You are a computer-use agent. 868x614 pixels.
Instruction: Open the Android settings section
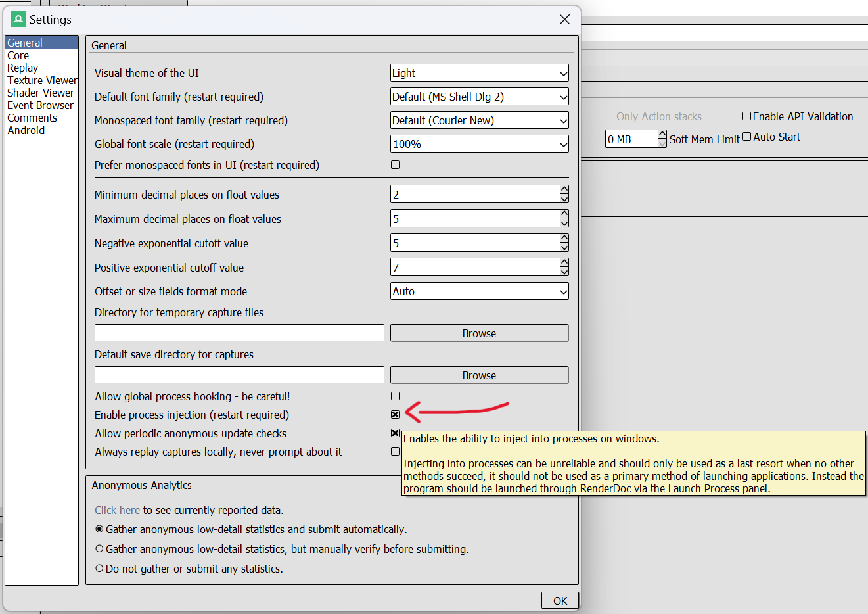[x=26, y=130]
